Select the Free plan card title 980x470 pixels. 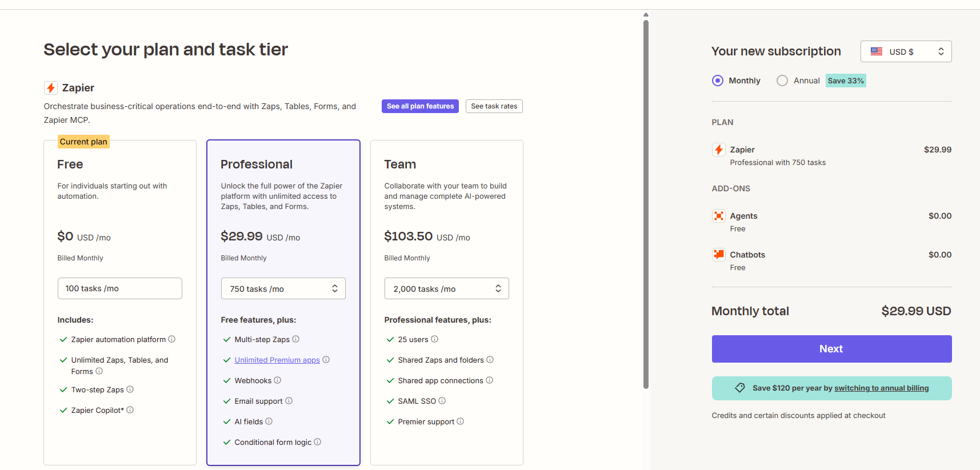(x=70, y=164)
